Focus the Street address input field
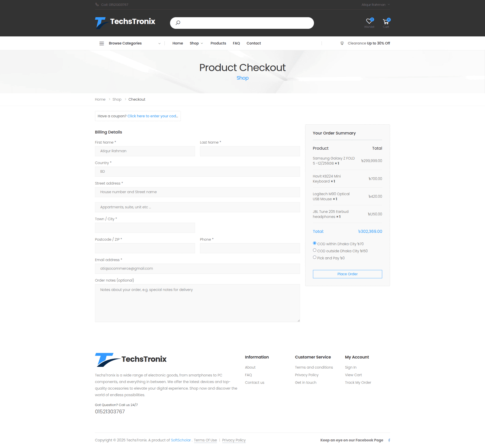The height and width of the screenshot is (448, 485). click(x=197, y=192)
